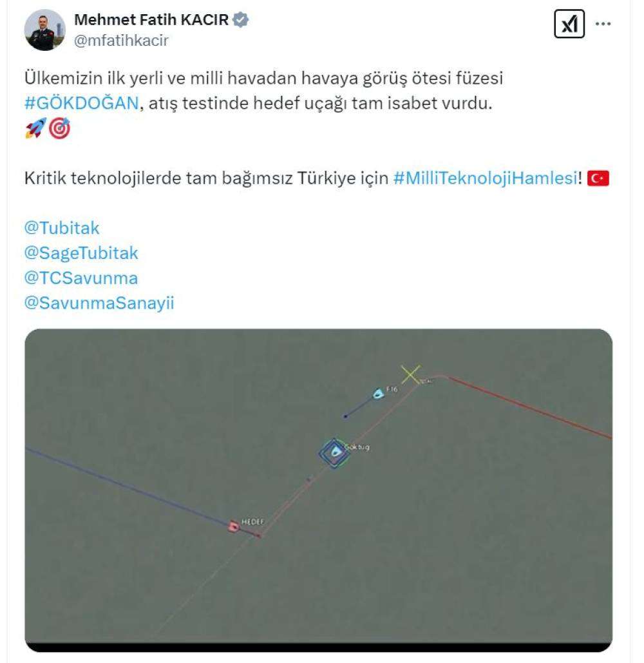Click the rocket emoji in the tweet
The width and height of the screenshot is (644, 663).
[35, 128]
